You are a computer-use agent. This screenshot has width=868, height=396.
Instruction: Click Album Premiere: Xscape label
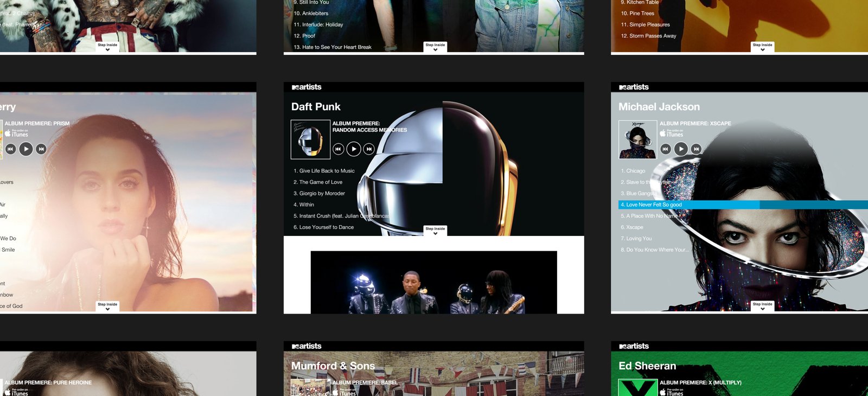[695, 123]
